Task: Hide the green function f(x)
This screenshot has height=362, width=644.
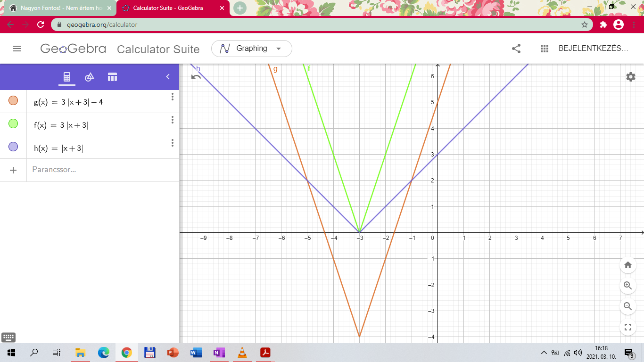Action: click(x=13, y=124)
